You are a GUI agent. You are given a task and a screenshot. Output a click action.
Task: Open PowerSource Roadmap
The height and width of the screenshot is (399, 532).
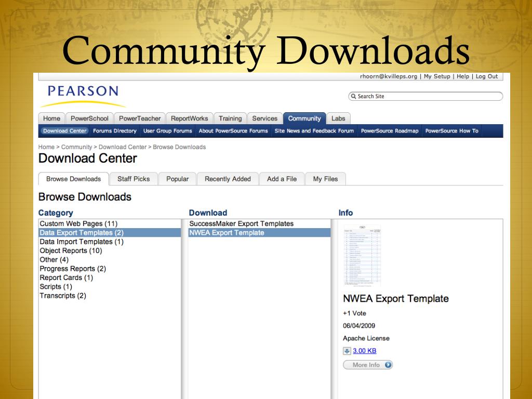tap(390, 131)
